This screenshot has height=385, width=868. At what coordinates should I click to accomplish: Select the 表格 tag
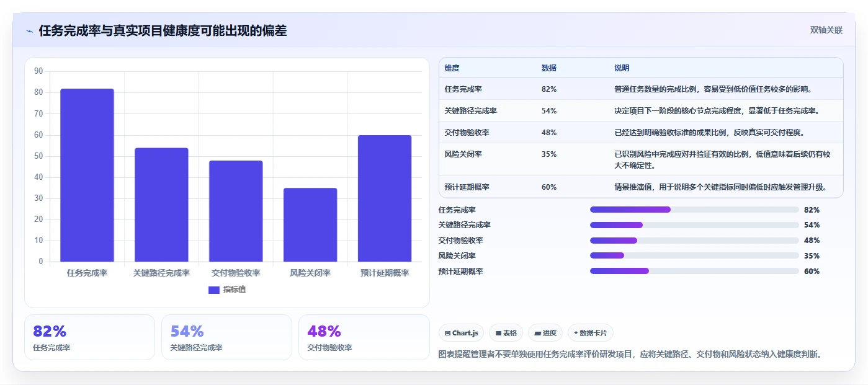pyautogui.click(x=506, y=333)
